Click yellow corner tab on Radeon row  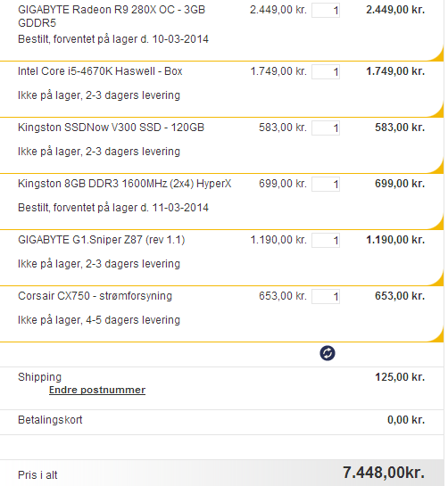point(436,54)
